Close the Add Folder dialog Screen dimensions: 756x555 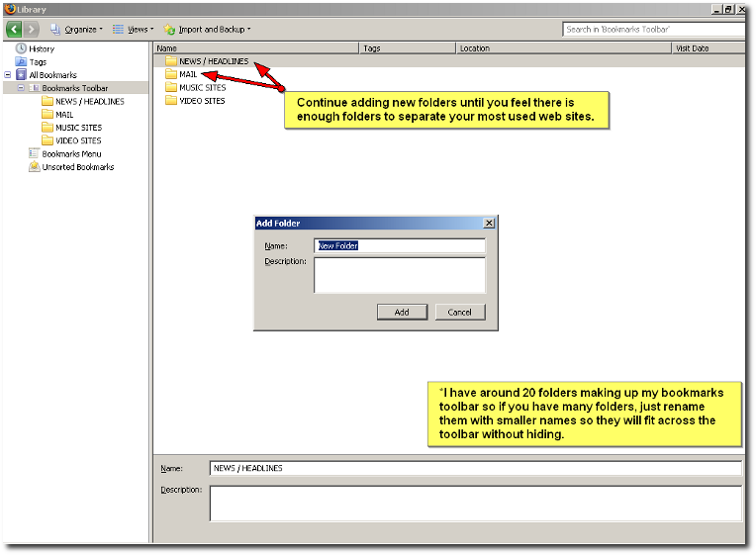tap(489, 224)
